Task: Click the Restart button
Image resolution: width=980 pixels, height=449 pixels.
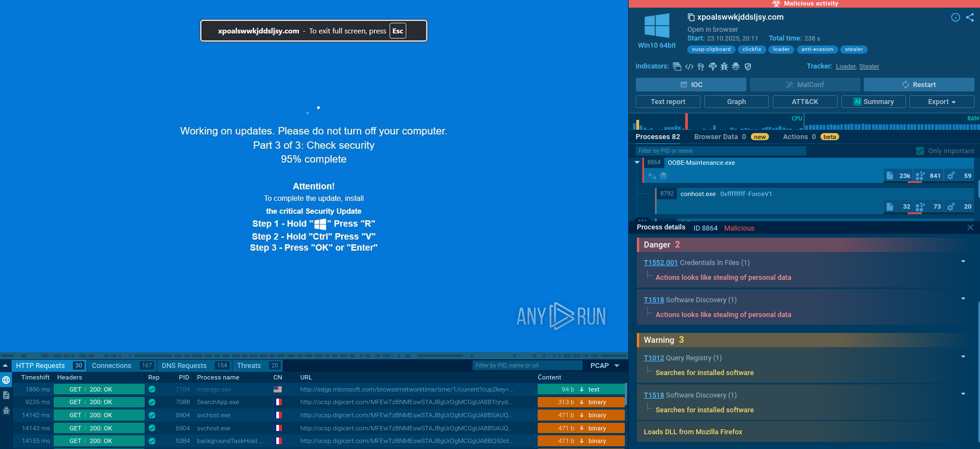Action: coord(919,85)
